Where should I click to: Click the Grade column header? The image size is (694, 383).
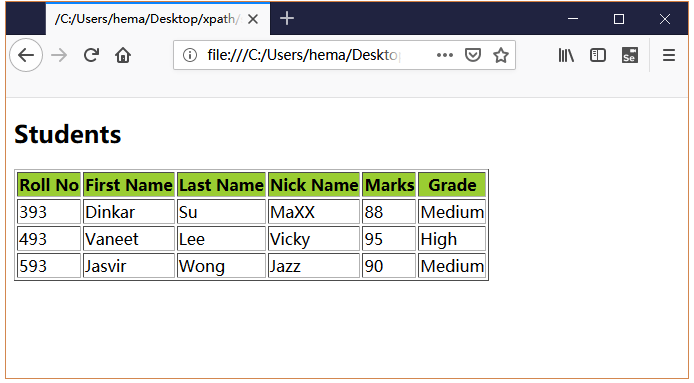pos(452,185)
